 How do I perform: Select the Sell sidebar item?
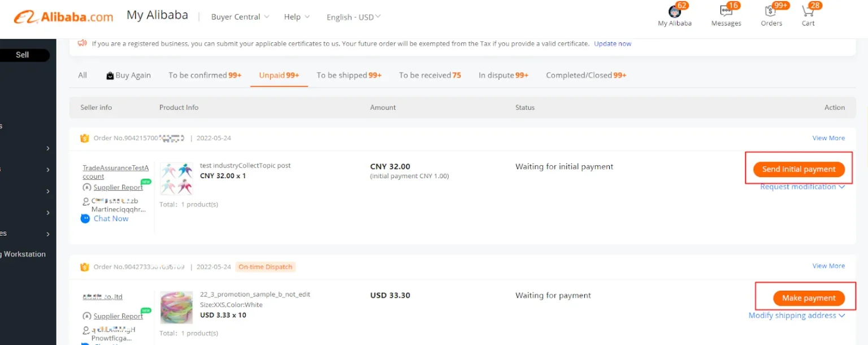click(x=22, y=54)
